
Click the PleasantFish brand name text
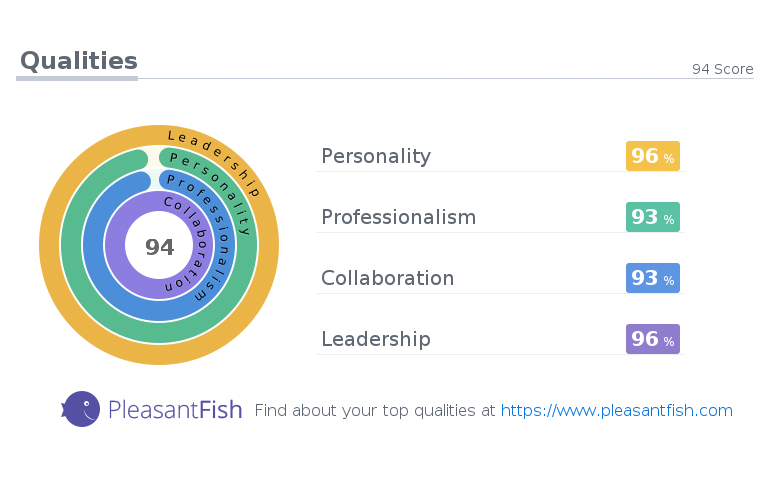click(175, 410)
